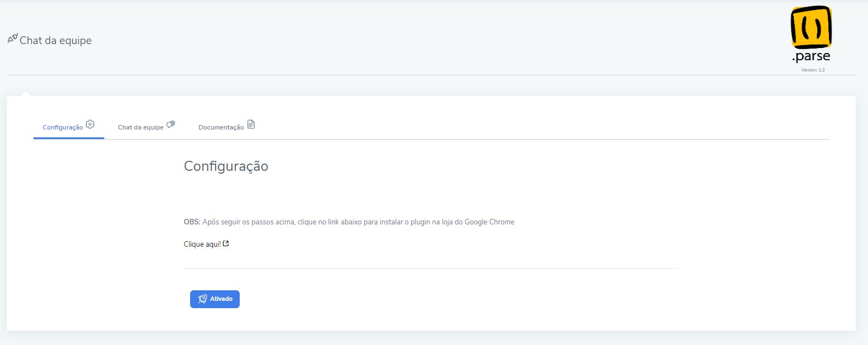Click the divider line above the Ativado button
This screenshot has width=868, height=345.
click(431, 268)
